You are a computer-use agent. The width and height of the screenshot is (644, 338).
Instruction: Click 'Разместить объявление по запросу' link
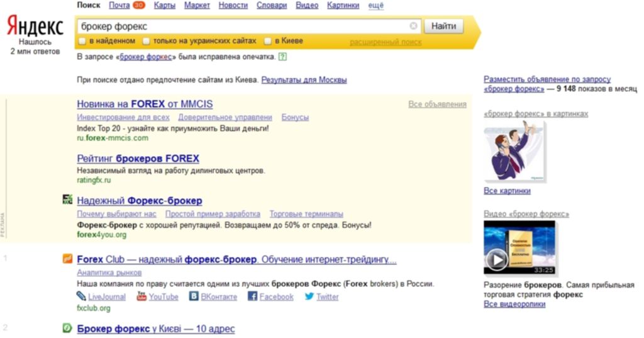pyautogui.click(x=547, y=79)
